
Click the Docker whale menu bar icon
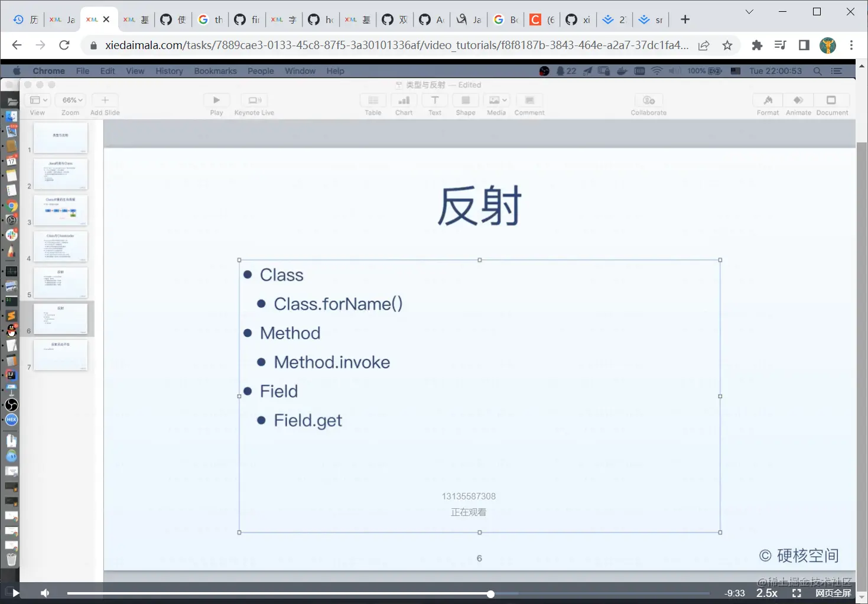[622, 71]
